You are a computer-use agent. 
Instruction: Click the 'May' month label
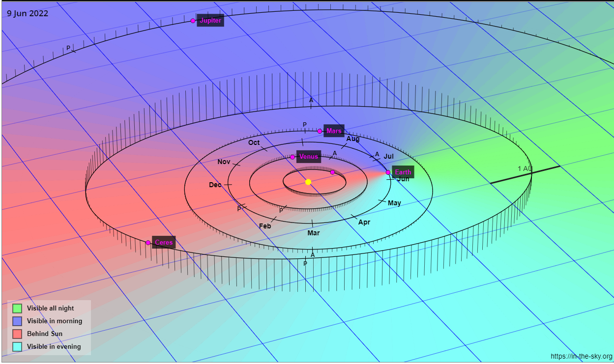pyautogui.click(x=395, y=203)
